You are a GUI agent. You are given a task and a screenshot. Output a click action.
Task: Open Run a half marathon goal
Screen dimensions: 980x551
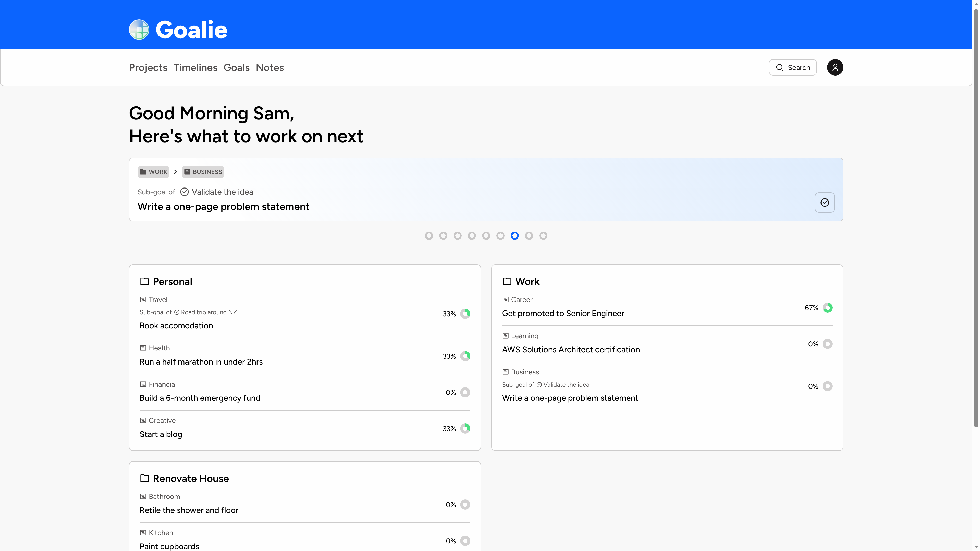pyautogui.click(x=201, y=362)
